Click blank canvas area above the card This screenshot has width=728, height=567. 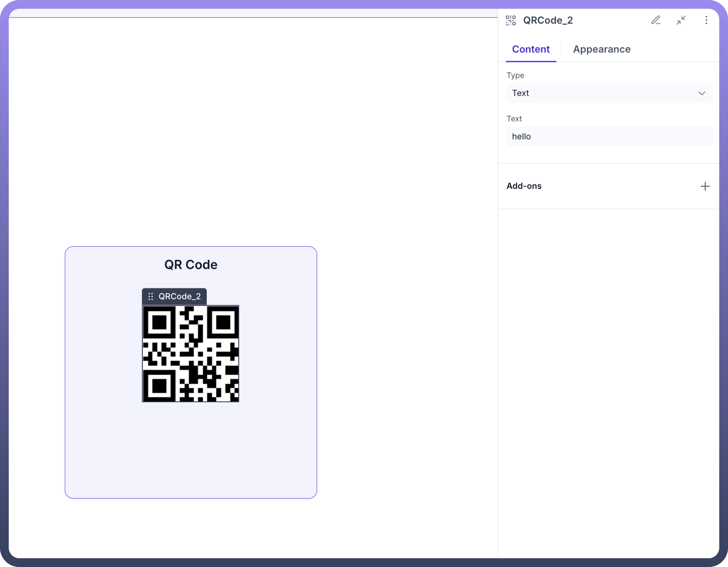[233, 133]
